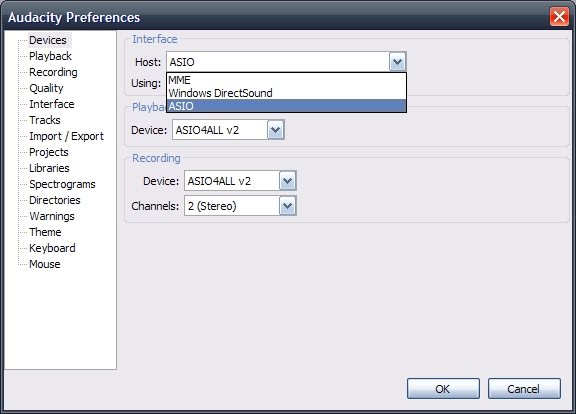The width and height of the screenshot is (576, 414).
Task: Select Recording in the preferences tree
Action: [53, 72]
